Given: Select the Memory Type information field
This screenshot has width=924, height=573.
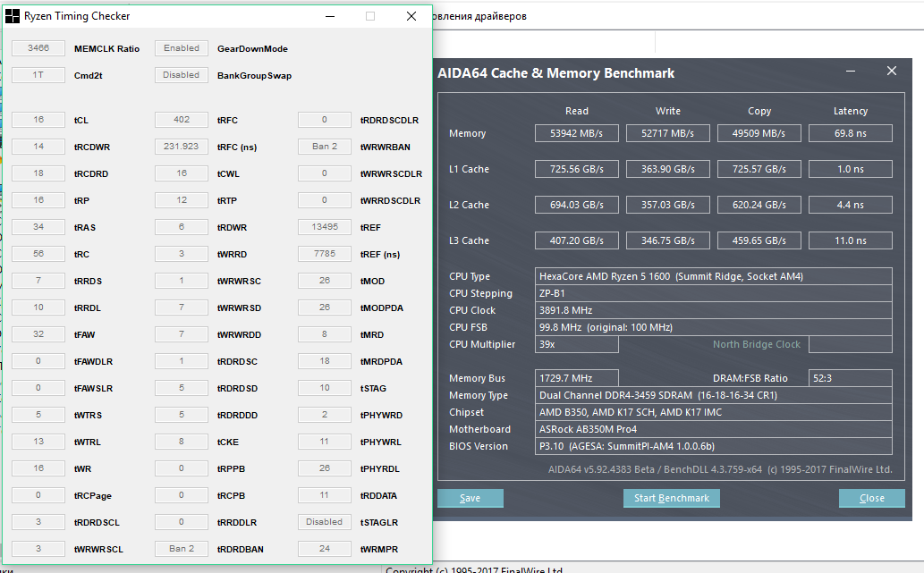Looking at the screenshot, I should point(713,395).
